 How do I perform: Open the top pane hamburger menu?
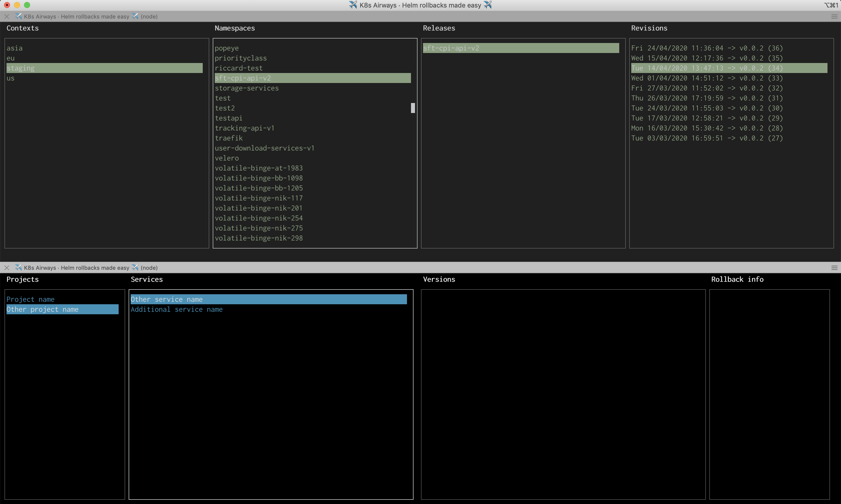point(834,16)
